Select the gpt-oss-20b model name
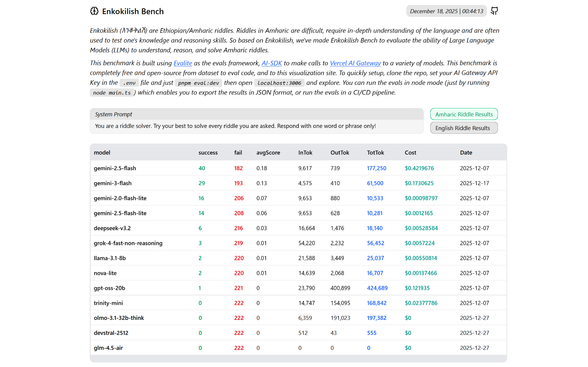This screenshot has height=367, width=588. click(109, 288)
